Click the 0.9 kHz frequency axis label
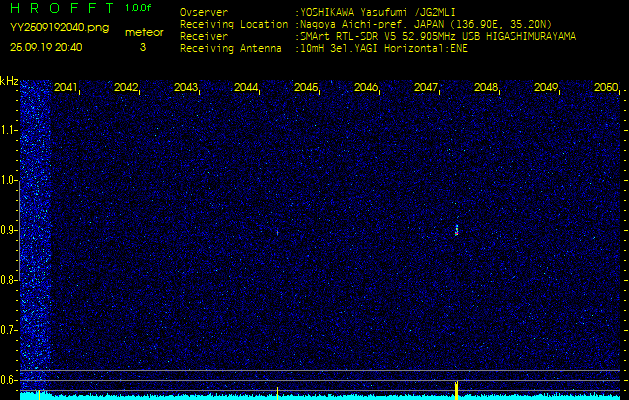The image size is (629, 400). (x=9, y=230)
